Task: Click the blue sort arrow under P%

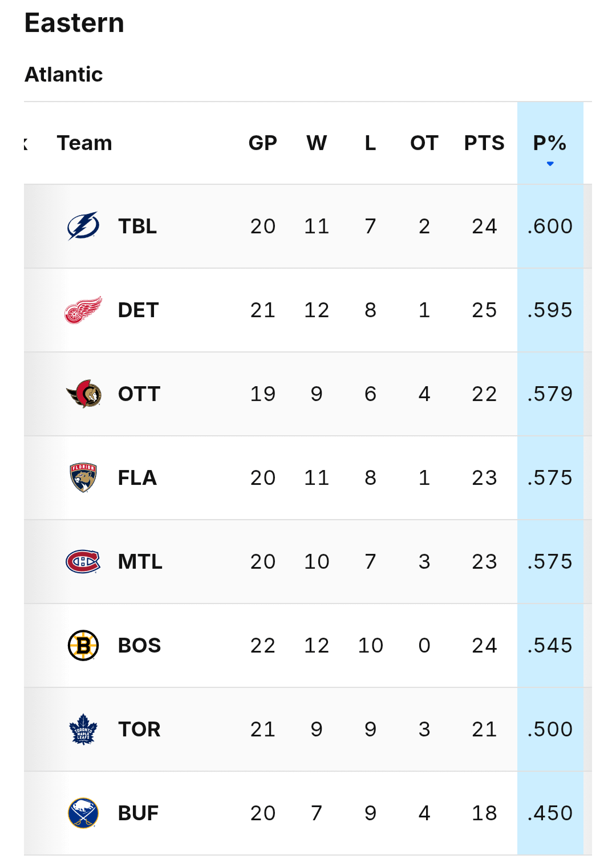Action: coord(550,164)
